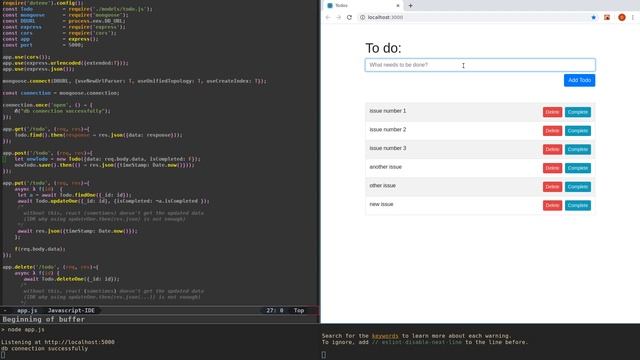Screen dimensions: 640x360
Task: Select the Todos browser tab
Action: [x=362, y=5]
